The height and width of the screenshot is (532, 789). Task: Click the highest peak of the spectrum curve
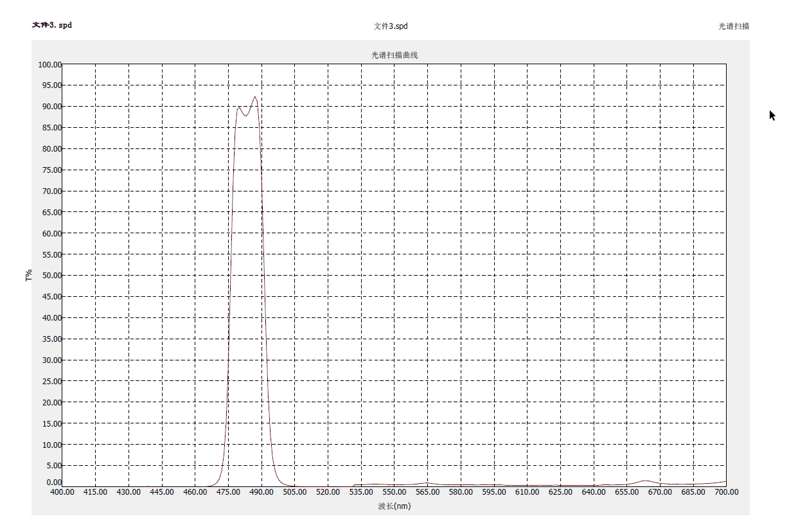pos(255,97)
